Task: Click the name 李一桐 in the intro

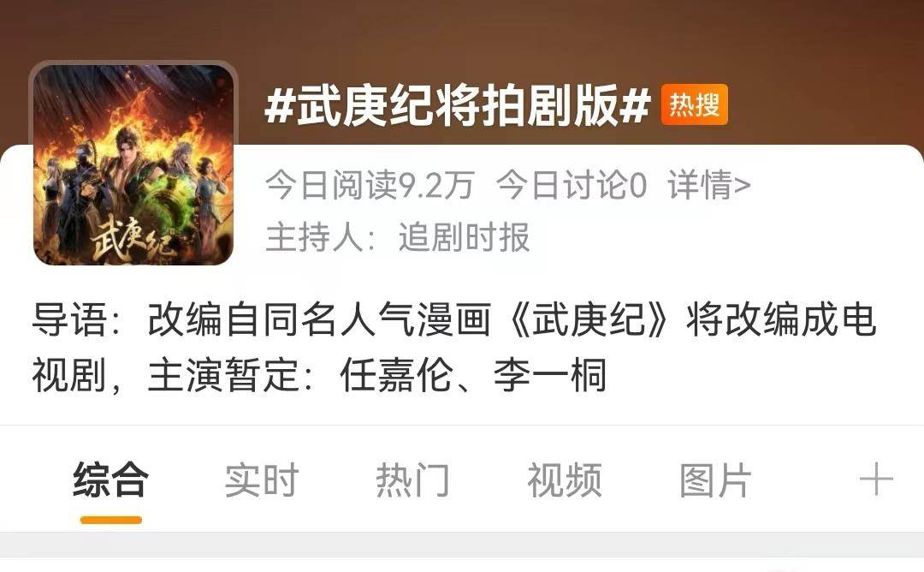Action: coord(550,375)
